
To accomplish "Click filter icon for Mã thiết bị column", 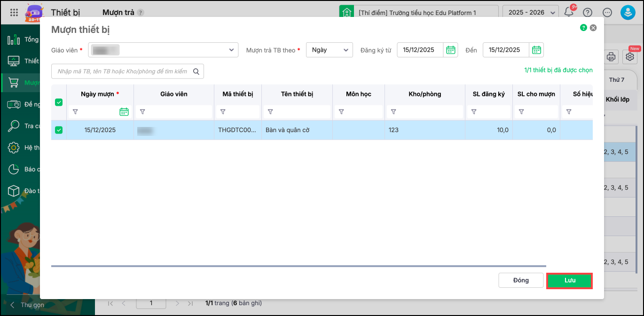I will [x=223, y=112].
